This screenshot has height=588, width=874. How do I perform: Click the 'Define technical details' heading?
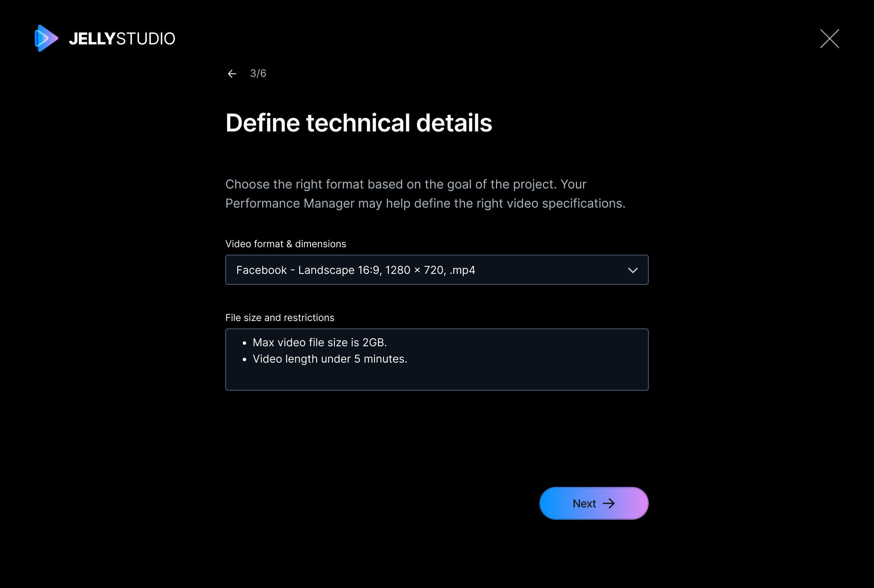click(x=359, y=123)
